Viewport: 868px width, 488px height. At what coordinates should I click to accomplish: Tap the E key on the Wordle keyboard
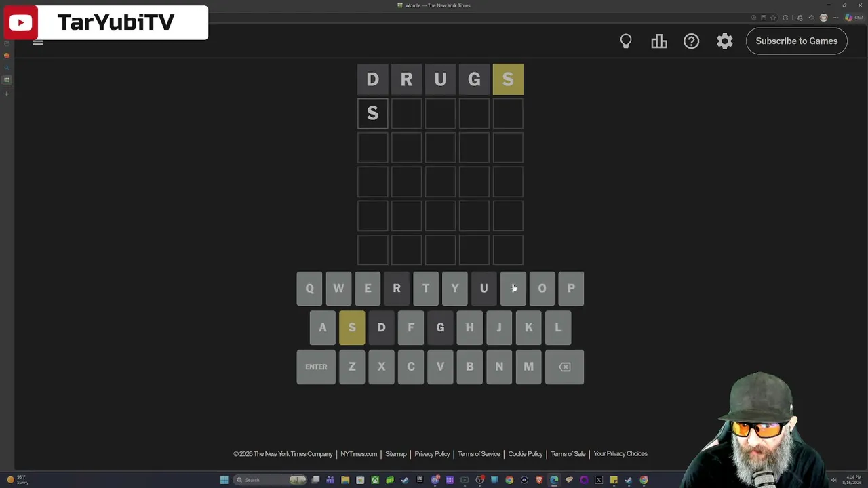coord(368,289)
